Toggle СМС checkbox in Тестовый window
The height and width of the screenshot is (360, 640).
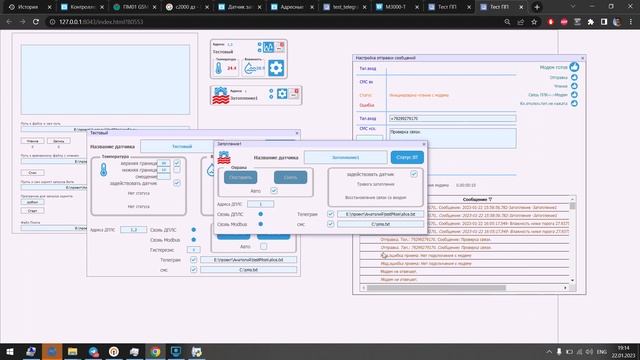(193, 270)
